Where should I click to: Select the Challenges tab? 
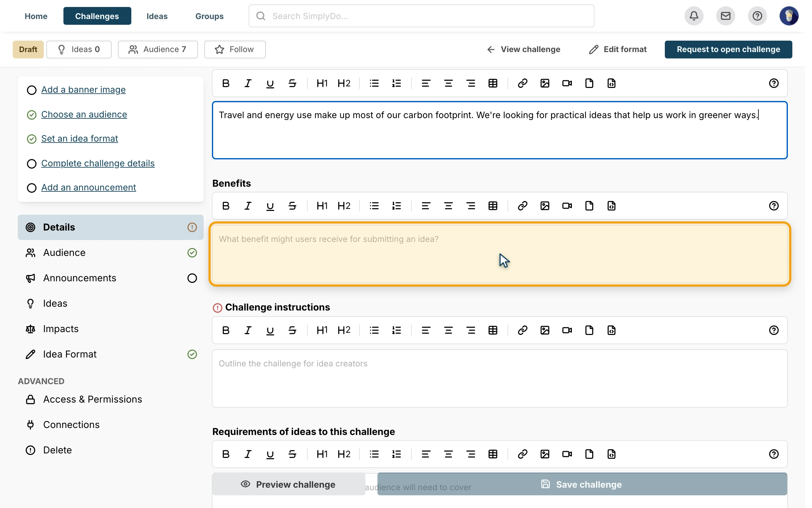pos(97,16)
